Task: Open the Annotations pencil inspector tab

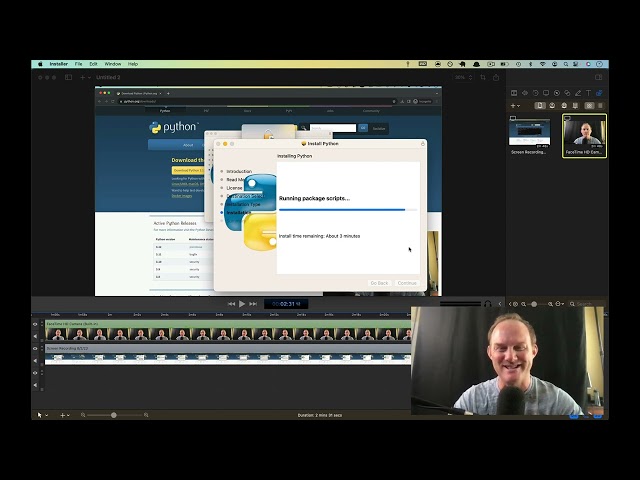Action: pos(578,93)
